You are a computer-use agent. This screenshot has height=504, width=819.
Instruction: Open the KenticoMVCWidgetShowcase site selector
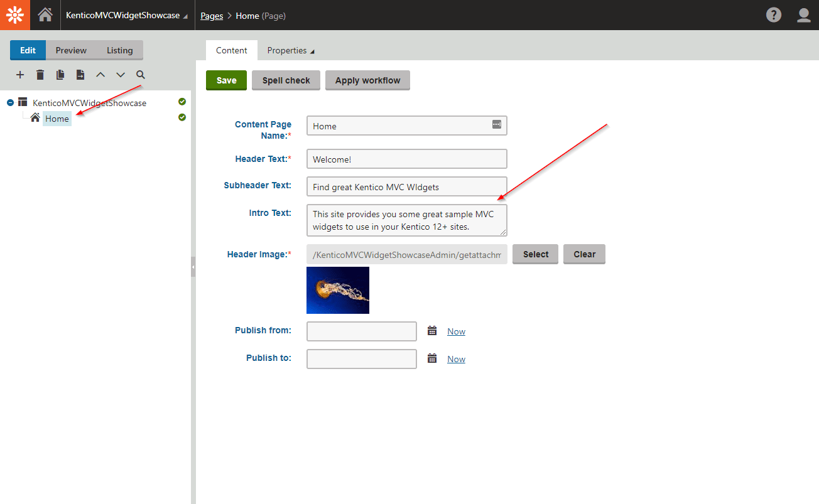click(x=126, y=16)
